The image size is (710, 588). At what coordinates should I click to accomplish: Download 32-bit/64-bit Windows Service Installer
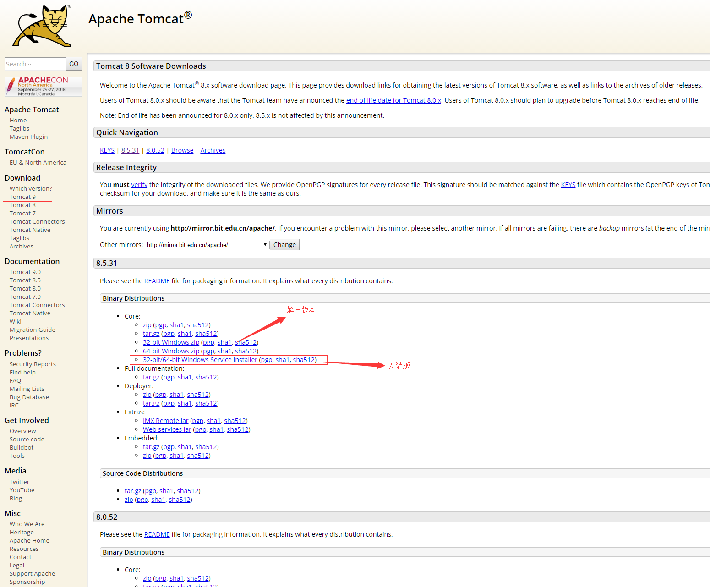coord(200,360)
